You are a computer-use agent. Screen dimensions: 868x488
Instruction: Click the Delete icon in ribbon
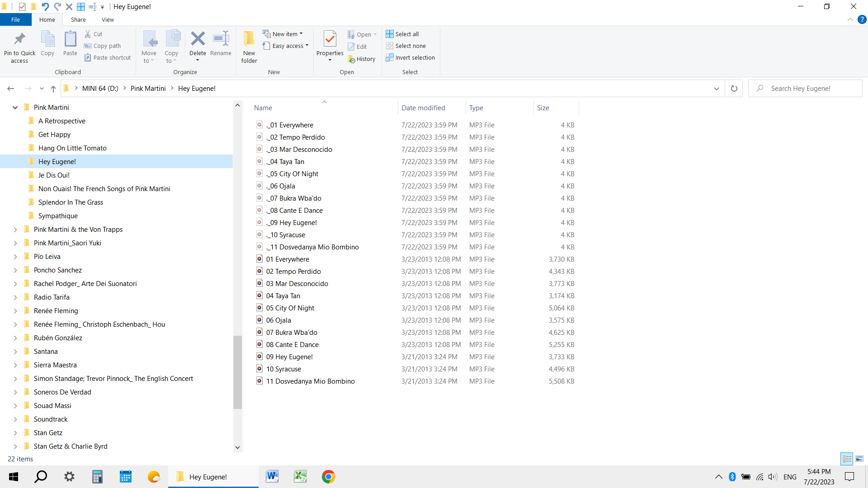pyautogui.click(x=198, y=39)
